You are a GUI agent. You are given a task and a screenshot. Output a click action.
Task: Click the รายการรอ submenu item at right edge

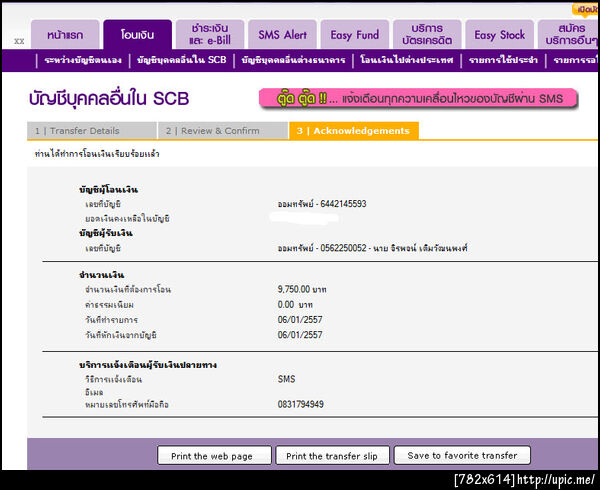[575, 60]
